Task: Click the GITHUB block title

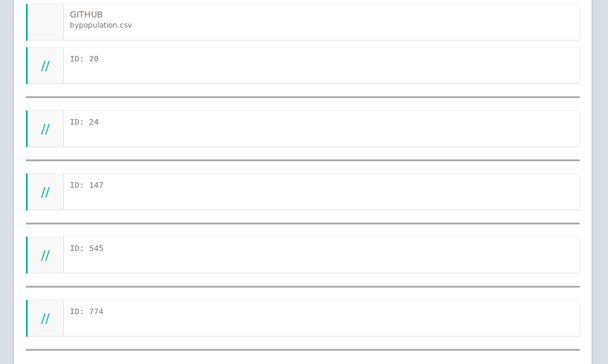Action: tap(86, 14)
